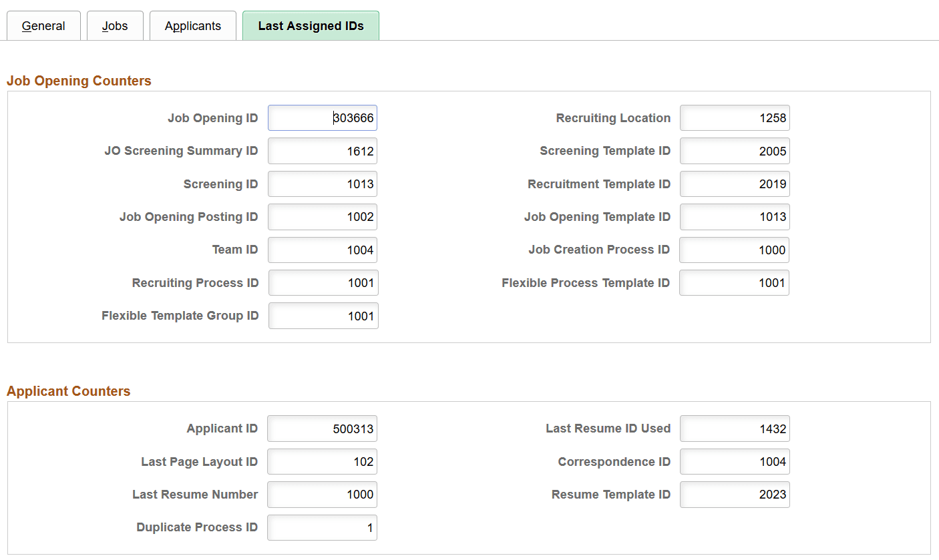939x560 pixels.
Task: Click the Recruiting Process ID field
Action: point(323,283)
